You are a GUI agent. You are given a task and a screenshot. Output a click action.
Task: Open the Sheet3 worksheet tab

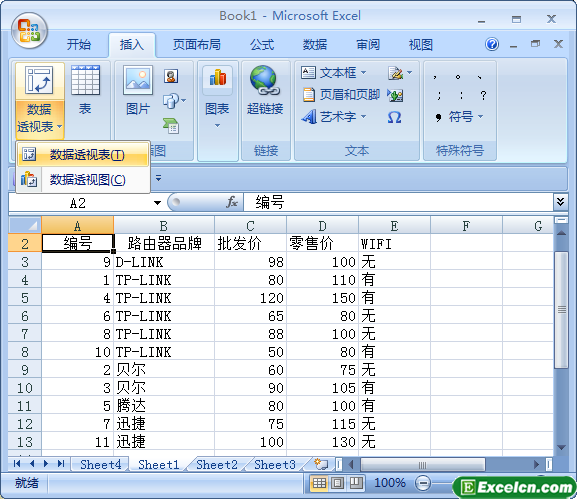[x=275, y=464]
